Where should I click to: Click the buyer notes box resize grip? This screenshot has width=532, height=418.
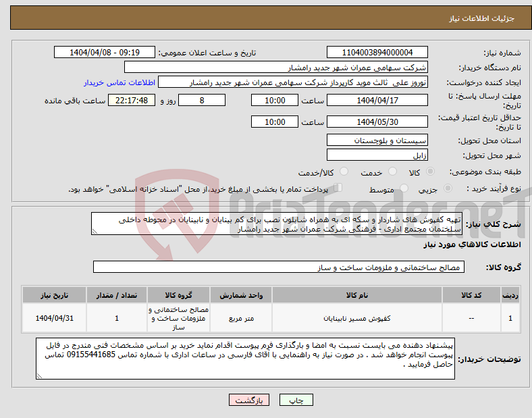tap(39, 376)
